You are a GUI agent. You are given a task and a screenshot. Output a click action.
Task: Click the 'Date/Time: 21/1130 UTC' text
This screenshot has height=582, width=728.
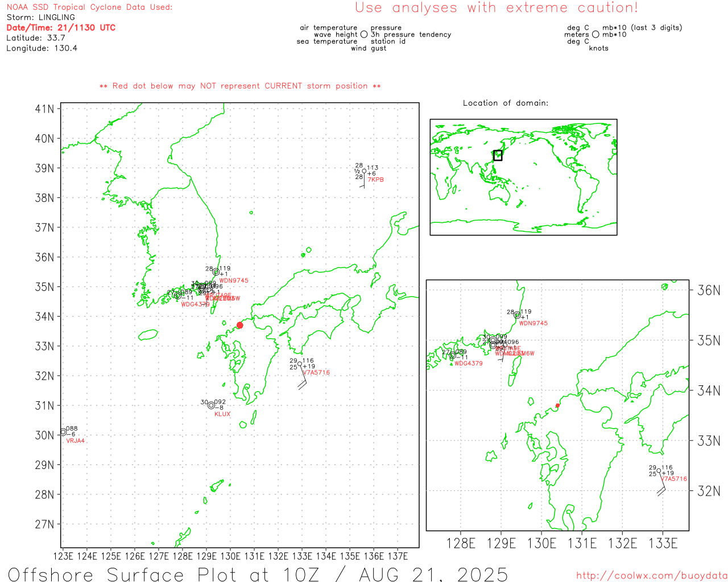61,27
